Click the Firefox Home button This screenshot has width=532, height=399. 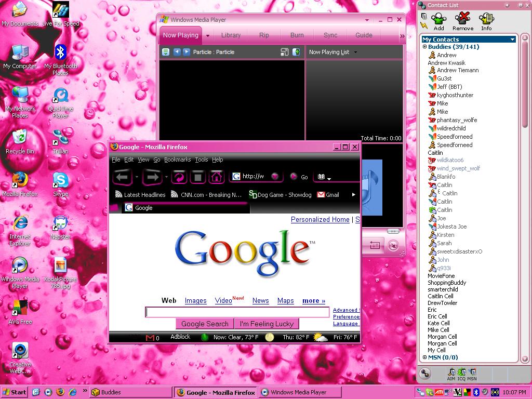click(x=217, y=177)
